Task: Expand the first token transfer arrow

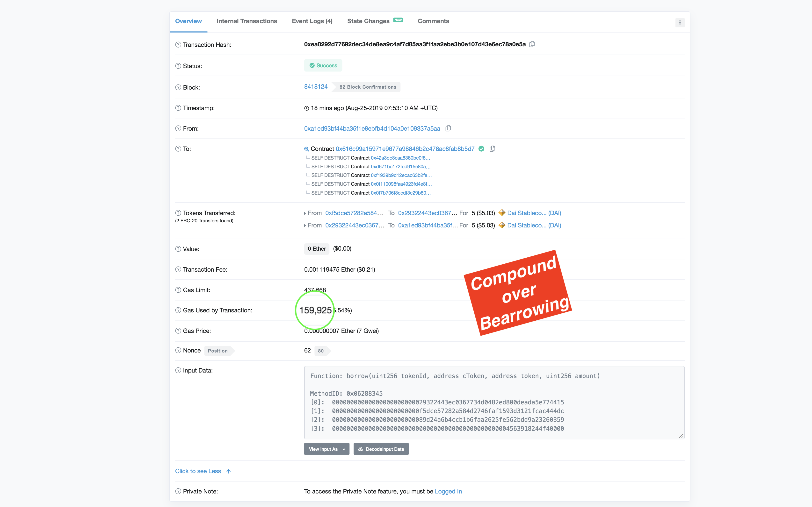Action: (305, 213)
